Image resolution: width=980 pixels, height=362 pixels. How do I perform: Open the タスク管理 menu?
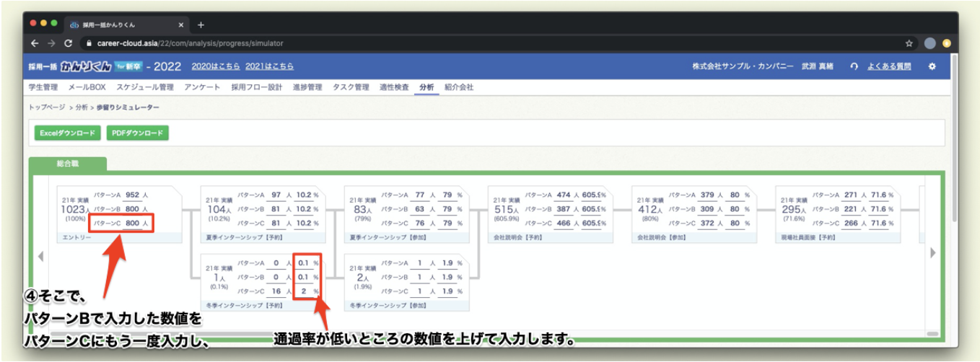coord(351,87)
